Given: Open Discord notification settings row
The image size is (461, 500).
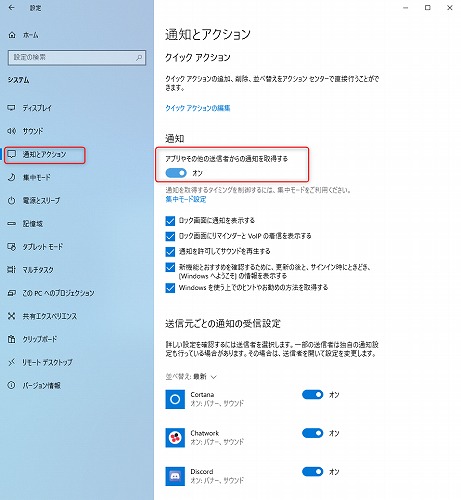Looking at the screenshot, I should 252,476.
